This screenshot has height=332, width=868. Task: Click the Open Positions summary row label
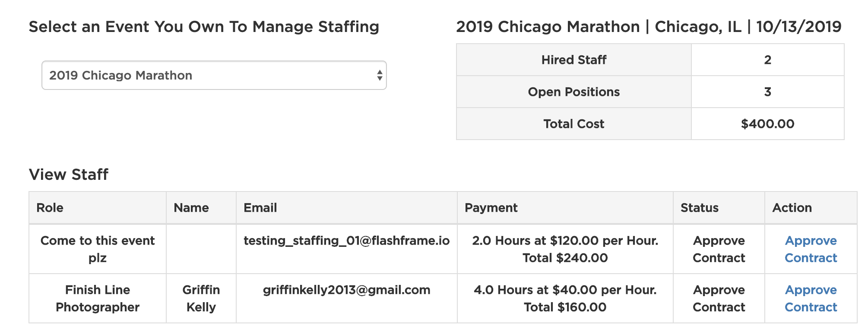(573, 92)
